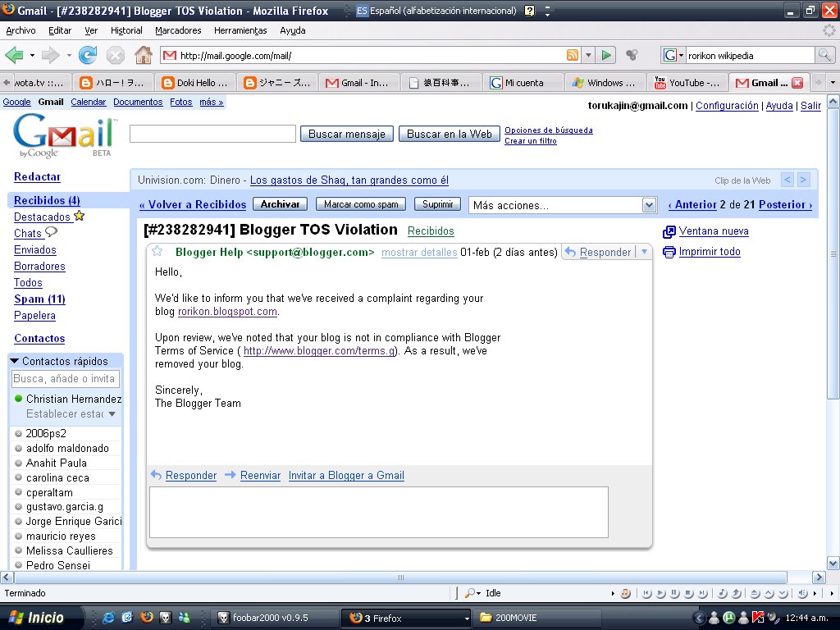Star this Blogger Help message

click(157, 251)
